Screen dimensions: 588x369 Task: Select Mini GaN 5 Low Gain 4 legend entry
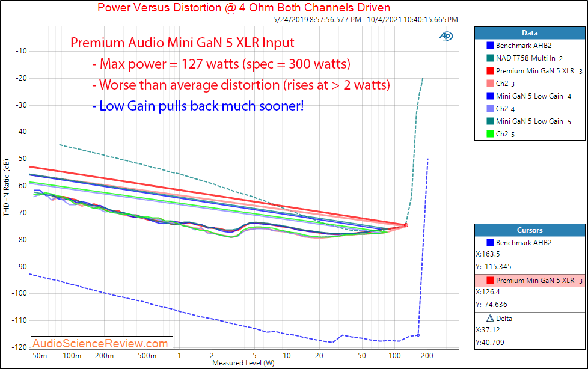(533, 96)
